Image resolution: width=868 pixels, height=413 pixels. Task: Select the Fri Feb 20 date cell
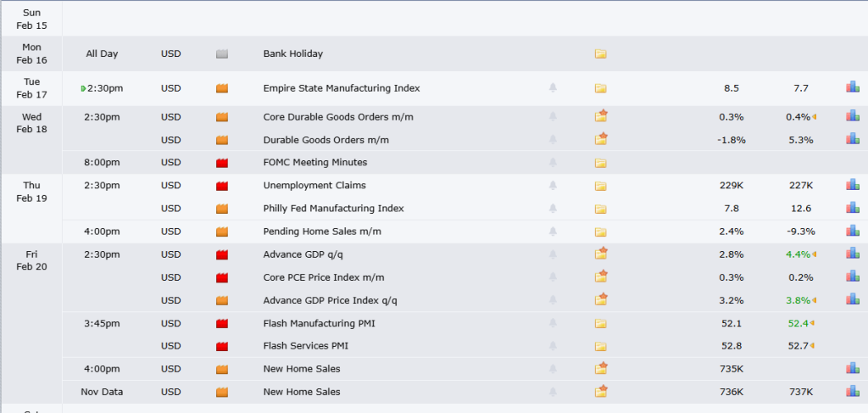(31, 260)
